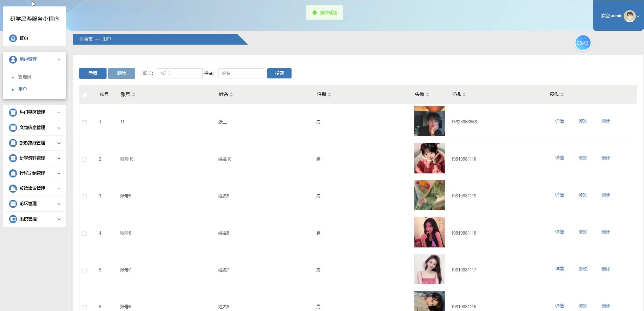This screenshot has width=644, height=311.
Task: Click the 旅游路线管理 sidebar icon
Action: coord(13,143)
